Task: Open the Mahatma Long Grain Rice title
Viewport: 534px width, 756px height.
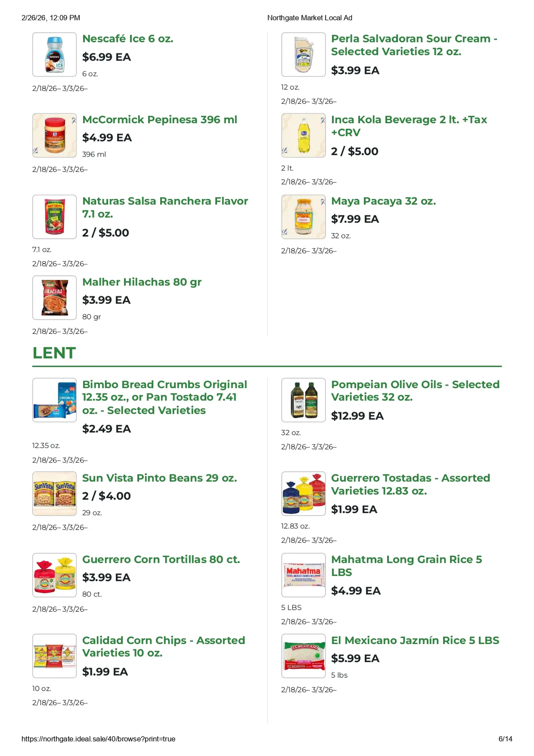Action: [x=406, y=566]
